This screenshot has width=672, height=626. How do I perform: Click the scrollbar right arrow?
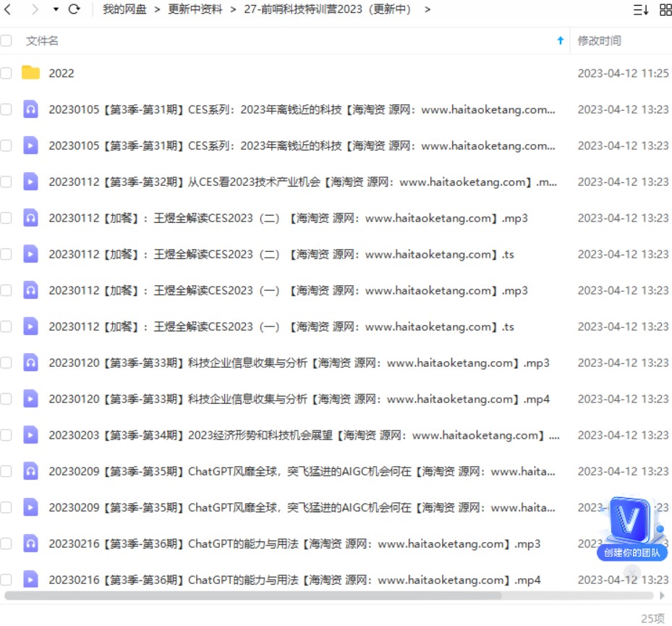[x=662, y=596]
